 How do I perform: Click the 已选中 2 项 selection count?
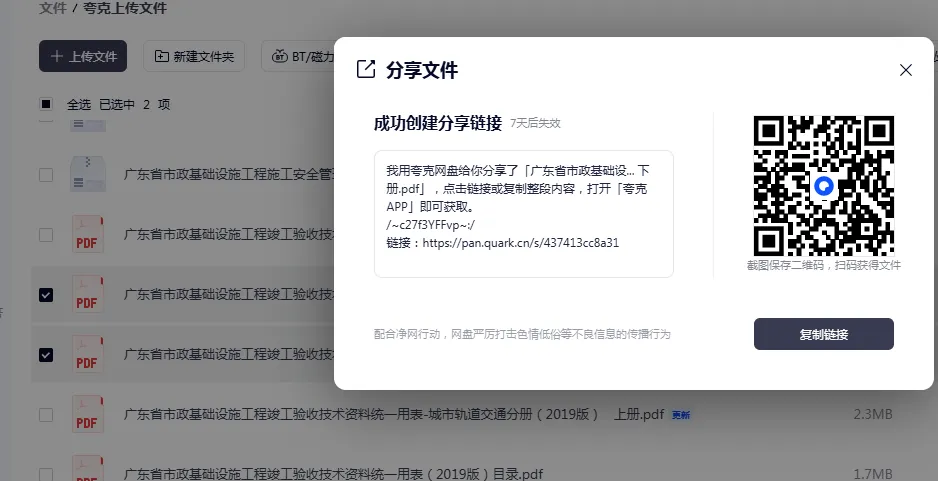pyautogui.click(x=135, y=104)
